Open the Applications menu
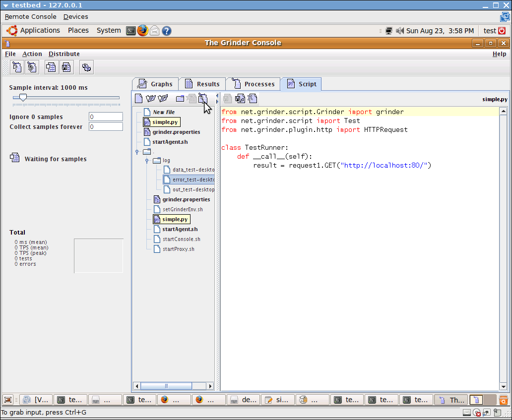This screenshot has width=512, height=420. [40, 30]
